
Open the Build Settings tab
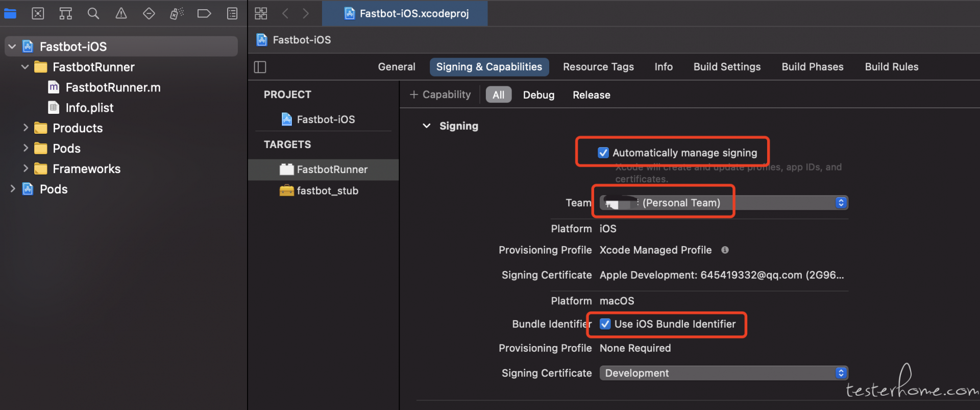[x=727, y=67]
